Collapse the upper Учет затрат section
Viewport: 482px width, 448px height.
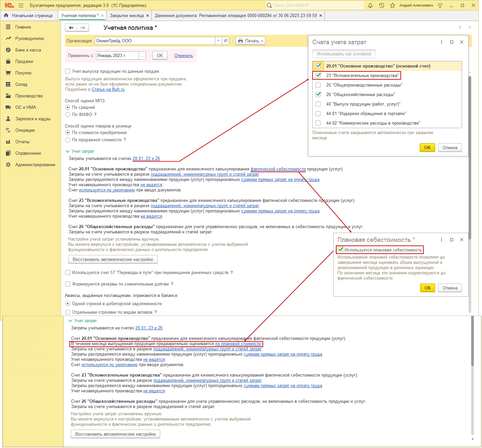click(67, 151)
